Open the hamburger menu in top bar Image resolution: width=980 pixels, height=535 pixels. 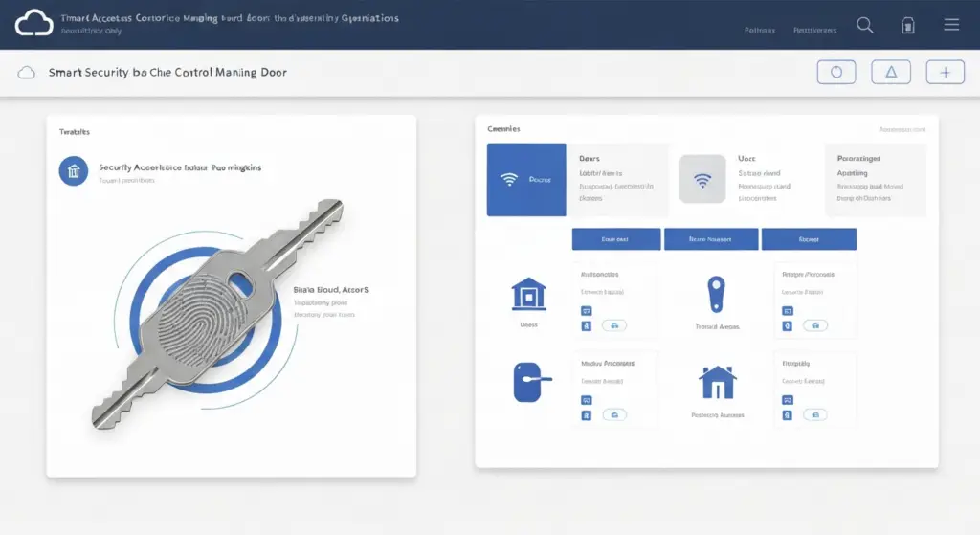coord(951,24)
